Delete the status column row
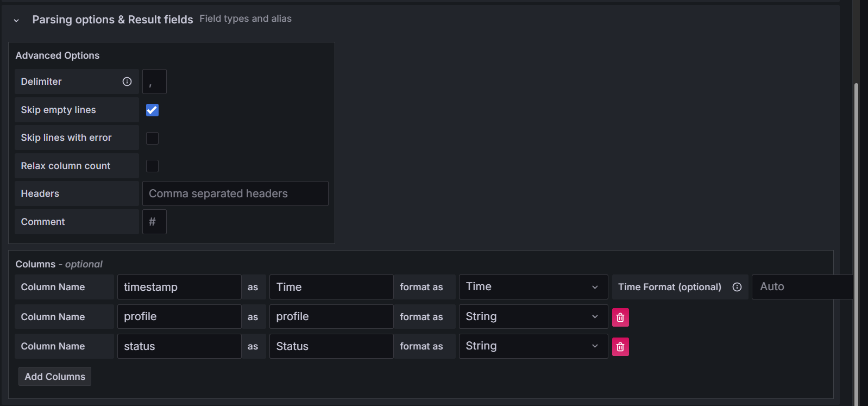This screenshot has width=868, height=406. [620, 347]
